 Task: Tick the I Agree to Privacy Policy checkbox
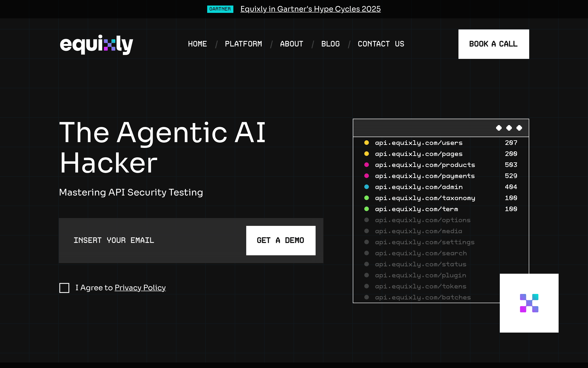pos(64,288)
